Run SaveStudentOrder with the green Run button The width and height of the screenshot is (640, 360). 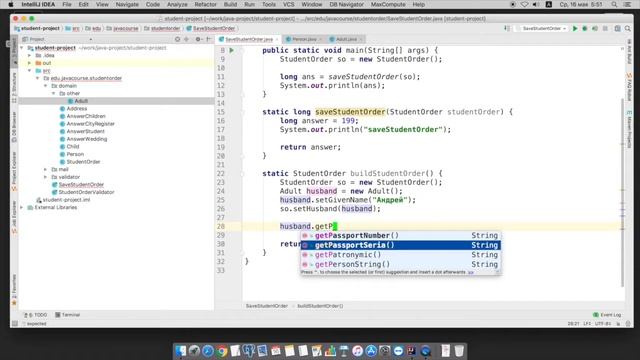tap(575, 29)
